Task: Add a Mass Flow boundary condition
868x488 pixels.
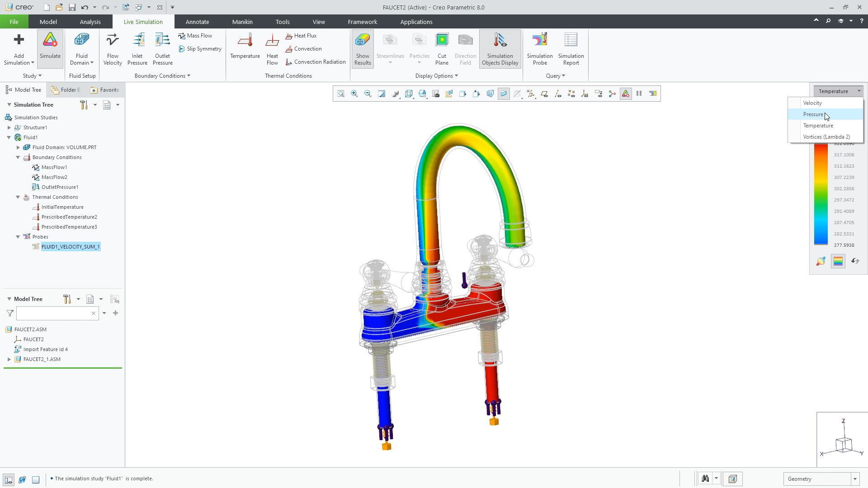Action: [x=199, y=35]
